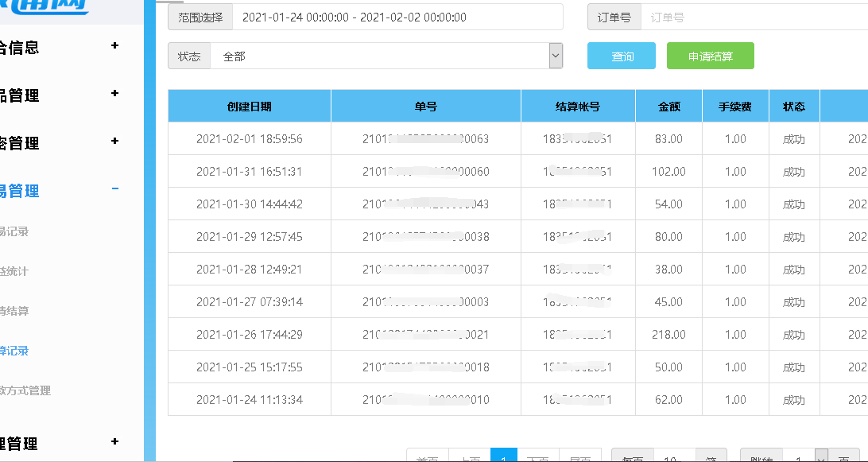Select the highlighted 算记录 sidebar item
Image resolution: width=868 pixels, height=462 pixels.
[x=14, y=351]
